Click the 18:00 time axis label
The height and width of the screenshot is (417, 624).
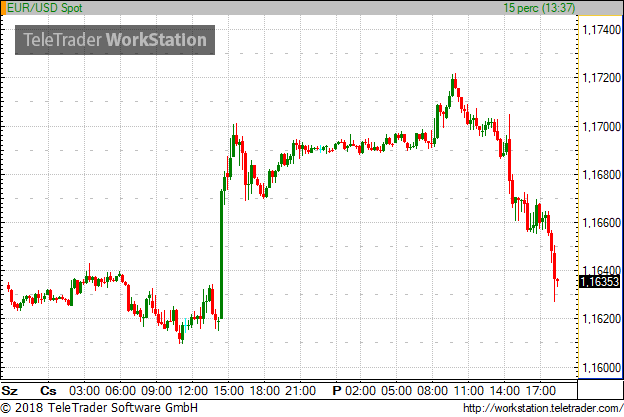coord(265,391)
